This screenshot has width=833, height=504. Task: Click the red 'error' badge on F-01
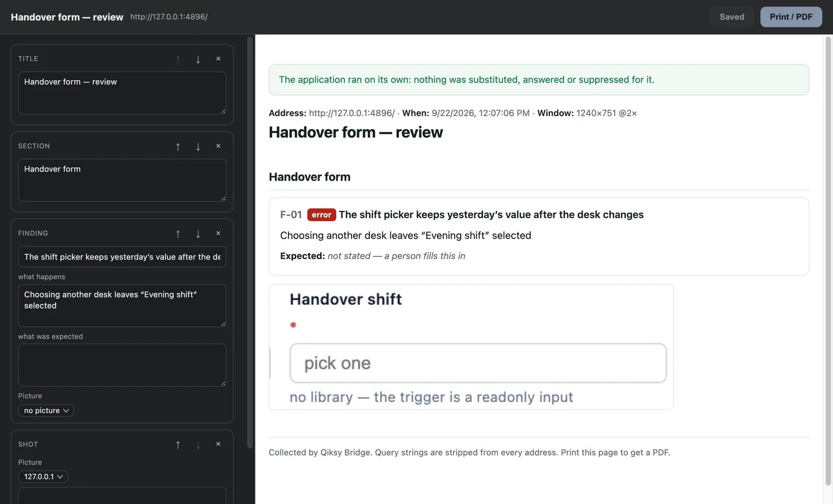pos(321,215)
